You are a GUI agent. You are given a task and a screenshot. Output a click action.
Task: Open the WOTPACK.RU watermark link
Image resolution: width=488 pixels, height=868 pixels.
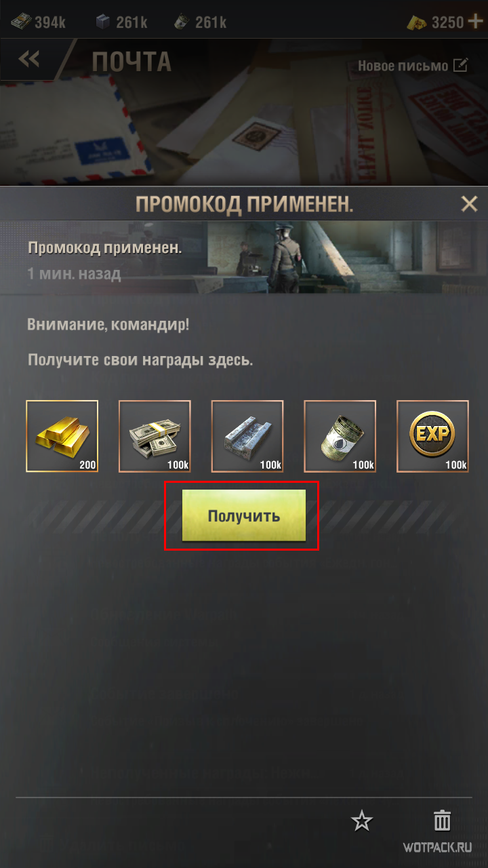click(x=437, y=848)
